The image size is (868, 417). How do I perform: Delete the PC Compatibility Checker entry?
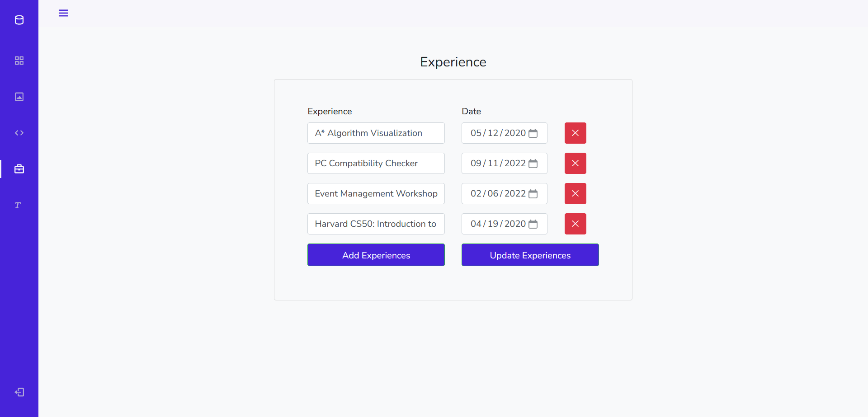point(575,163)
